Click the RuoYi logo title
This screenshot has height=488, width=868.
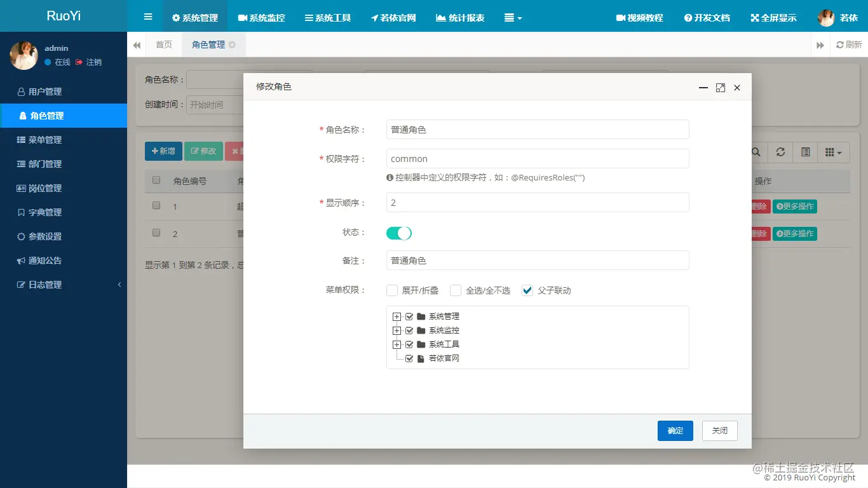click(x=64, y=16)
